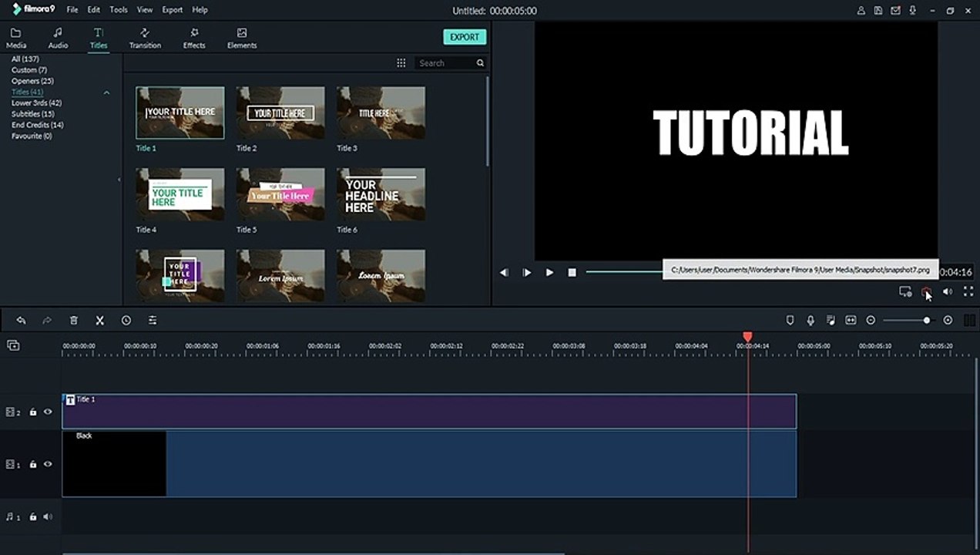Redo the last action
Image resolution: width=980 pixels, height=555 pixels.
(x=47, y=320)
